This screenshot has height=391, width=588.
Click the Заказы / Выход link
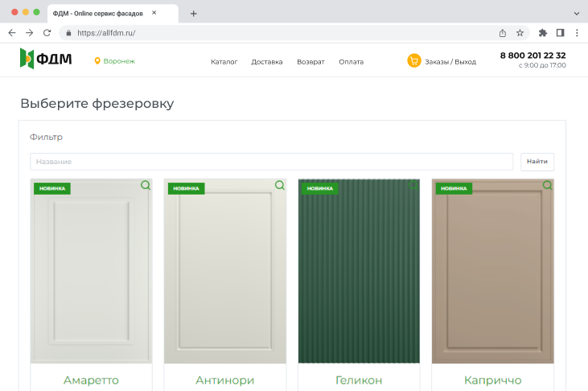[450, 62]
